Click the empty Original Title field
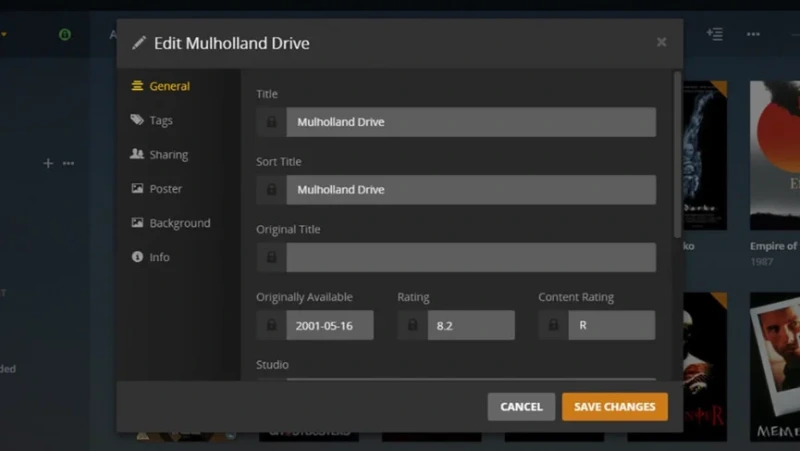This screenshot has width=800, height=451. pyautogui.click(x=471, y=257)
